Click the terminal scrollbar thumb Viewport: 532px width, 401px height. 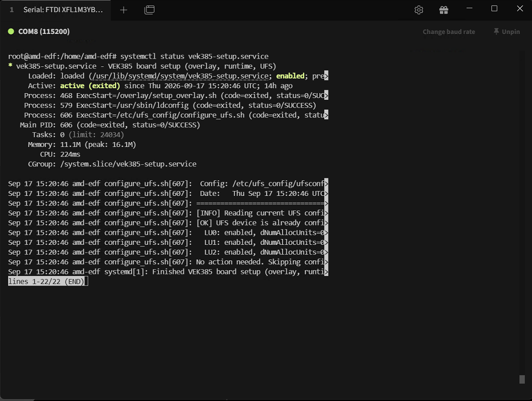[x=522, y=379]
